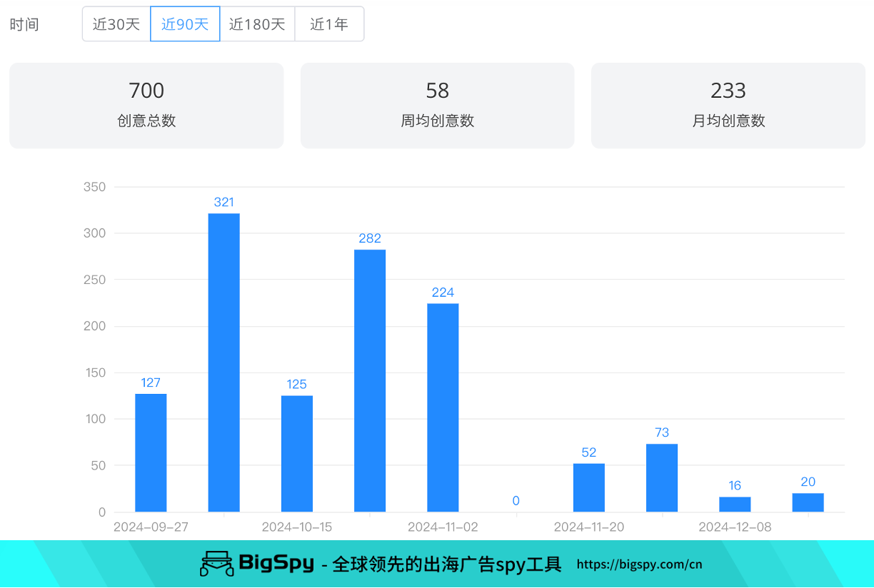Select the 282 bar in the chart

pyautogui.click(x=370, y=378)
